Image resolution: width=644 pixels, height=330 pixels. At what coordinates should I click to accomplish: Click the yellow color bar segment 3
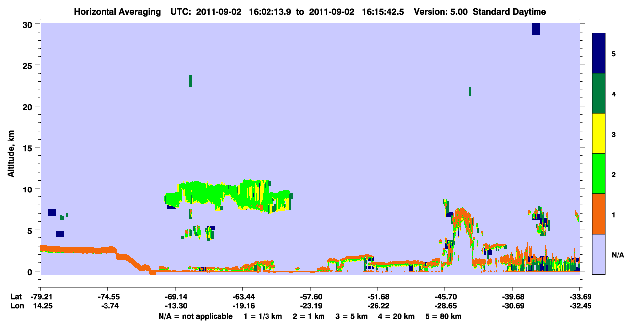[599, 134]
